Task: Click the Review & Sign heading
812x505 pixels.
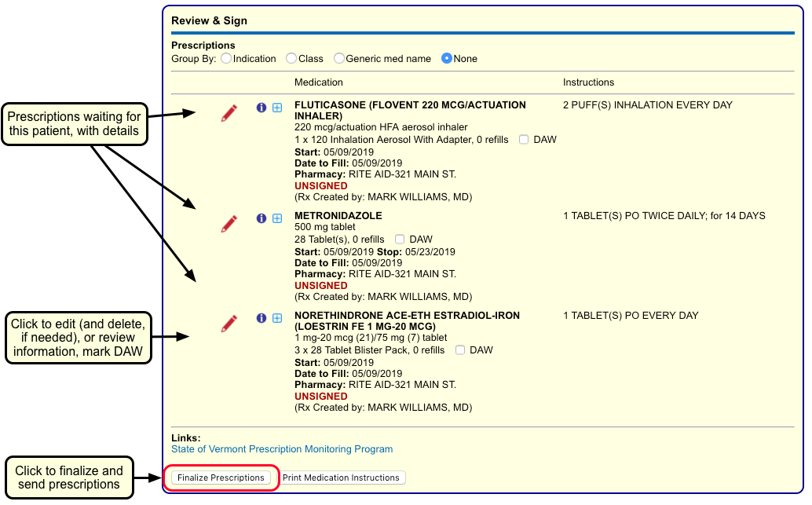Action: point(209,20)
